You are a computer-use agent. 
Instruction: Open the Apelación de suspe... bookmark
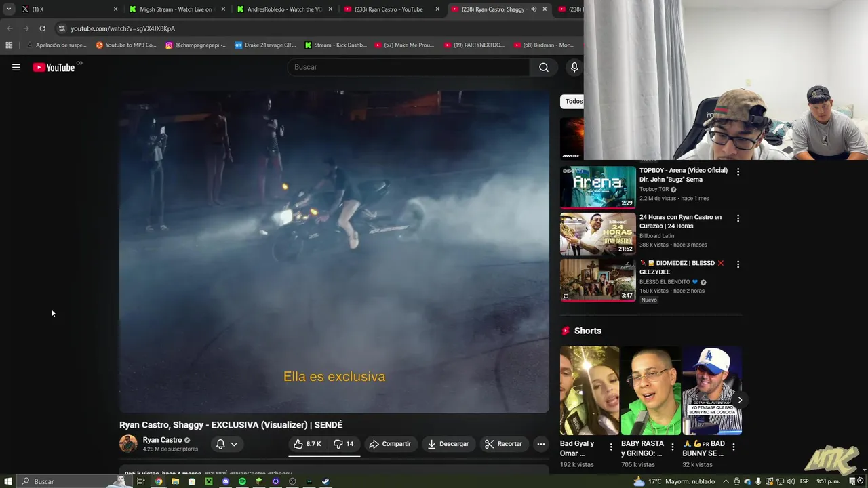click(56, 45)
